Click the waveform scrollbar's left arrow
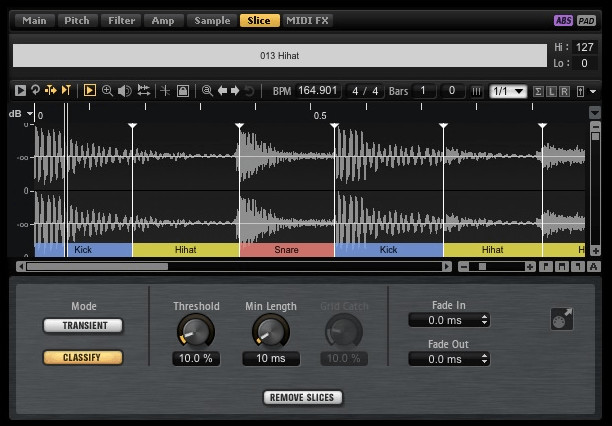 point(21,267)
